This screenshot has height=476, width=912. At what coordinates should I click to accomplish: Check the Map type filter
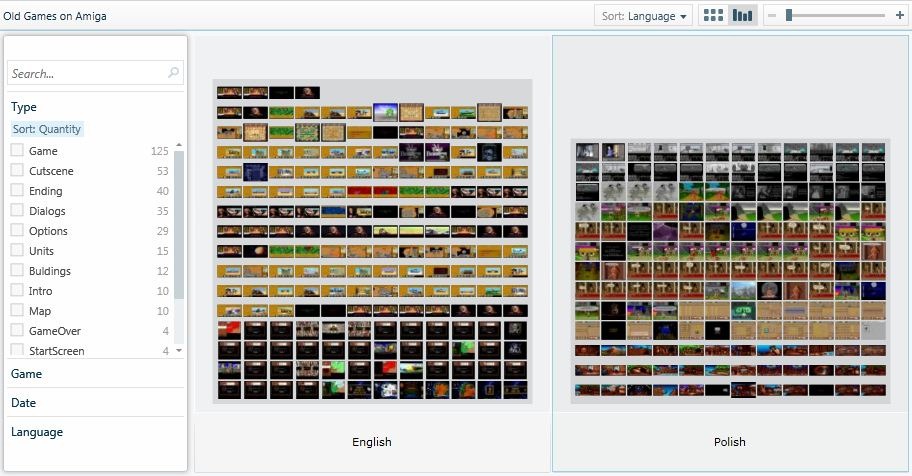(x=17, y=310)
